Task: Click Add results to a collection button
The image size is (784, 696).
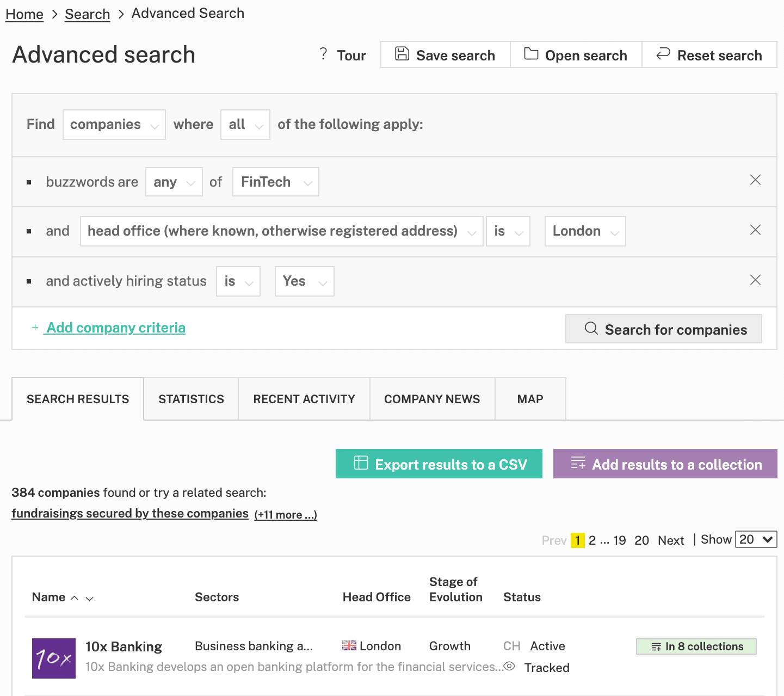Action: pyautogui.click(x=665, y=464)
